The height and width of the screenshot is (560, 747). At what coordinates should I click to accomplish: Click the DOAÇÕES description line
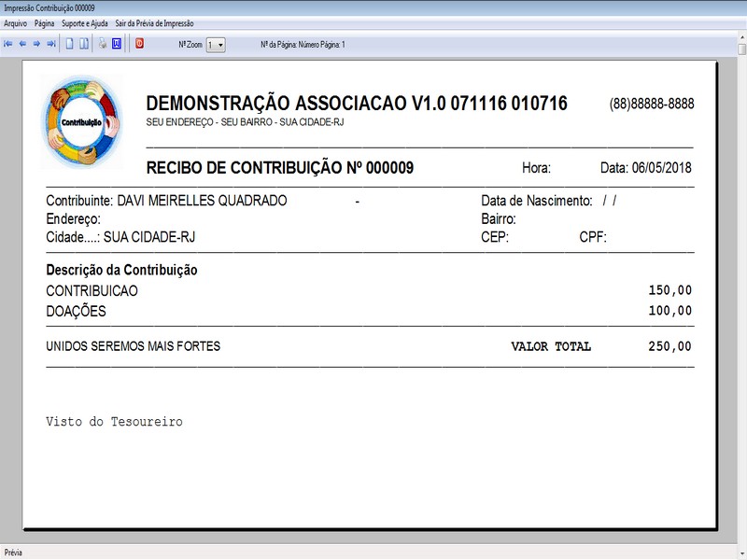(x=77, y=311)
